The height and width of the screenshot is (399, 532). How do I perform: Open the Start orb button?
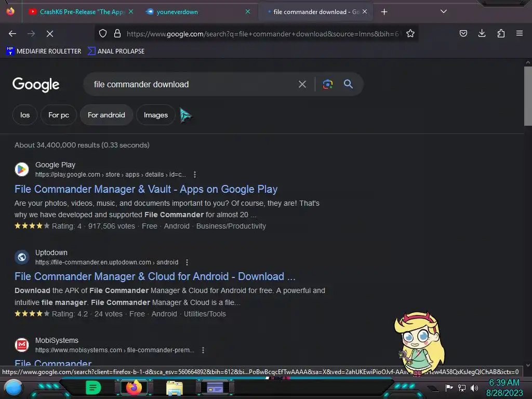pos(14,389)
